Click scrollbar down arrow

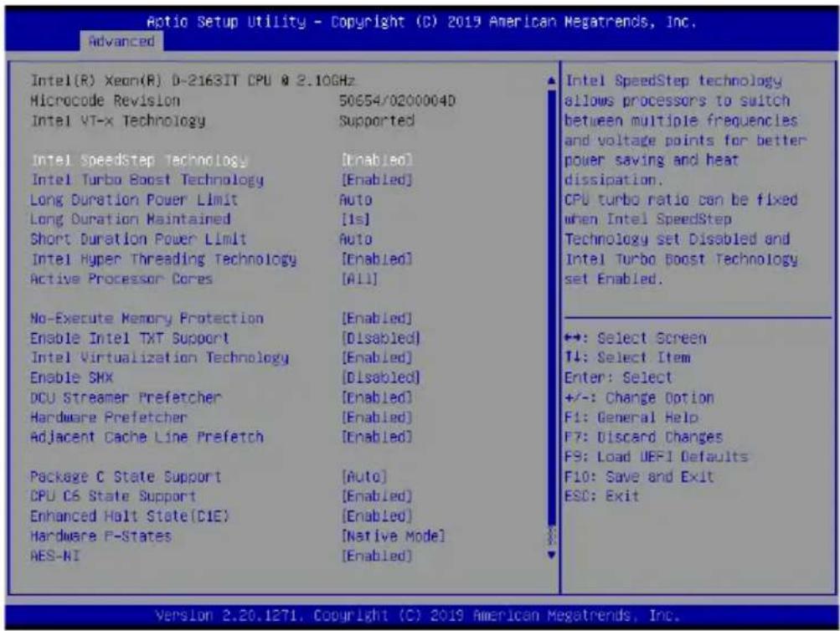(552, 556)
